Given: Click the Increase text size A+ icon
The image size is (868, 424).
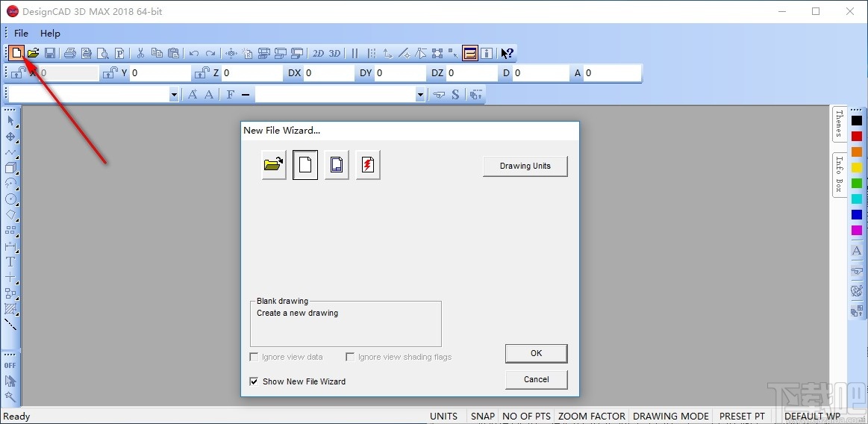Looking at the screenshot, I should click(x=193, y=95).
